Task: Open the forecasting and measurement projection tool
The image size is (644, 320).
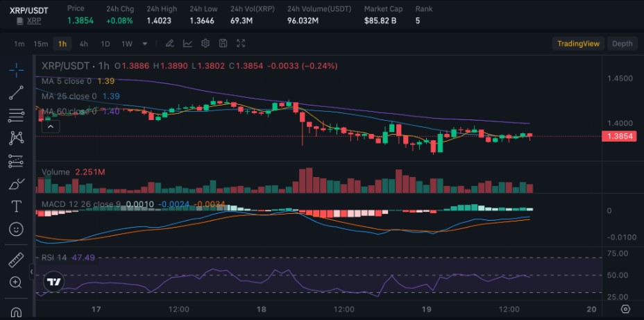Action: pos(16,161)
